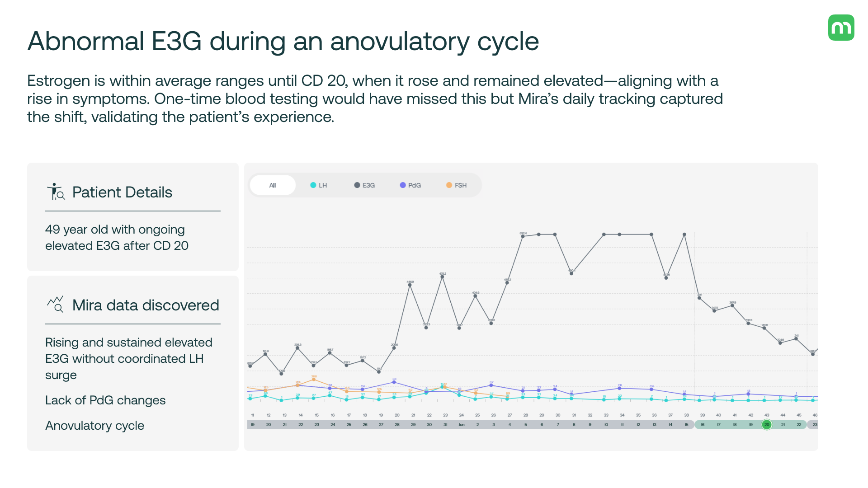Click the Mira data chart-search icon
Screen dimensions: 868x488
(56, 305)
